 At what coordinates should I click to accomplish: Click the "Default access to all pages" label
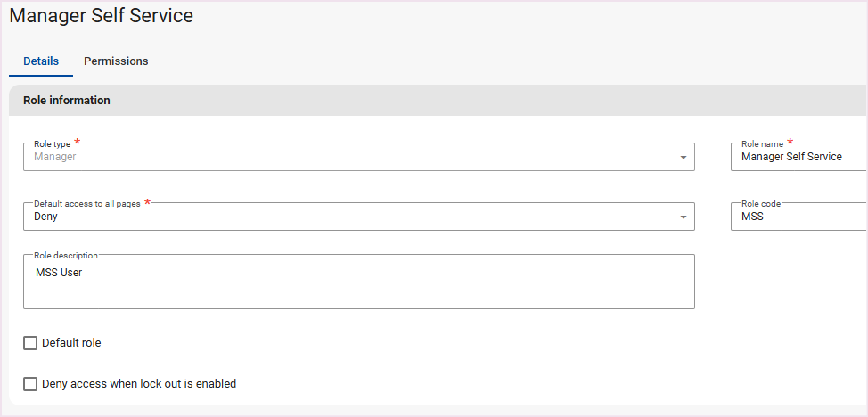(x=86, y=203)
